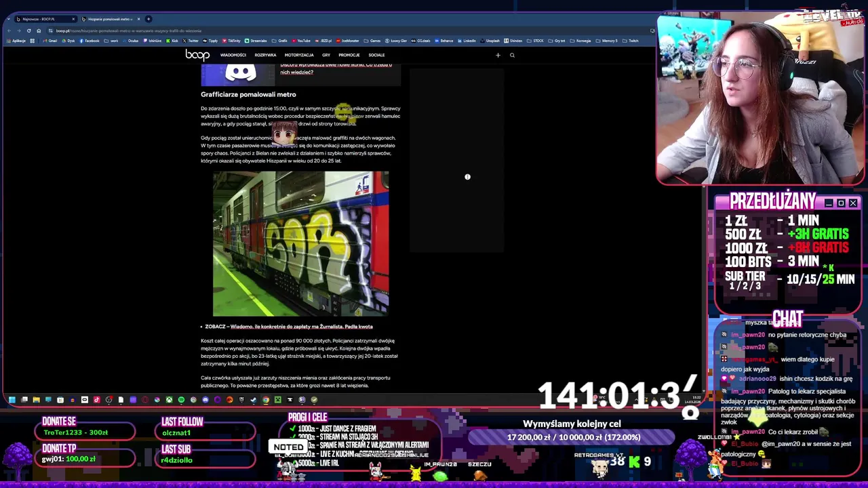This screenshot has width=868, height=488.
Task: Open File Explorer from the taskbar
Action: (x=36, y=400)
